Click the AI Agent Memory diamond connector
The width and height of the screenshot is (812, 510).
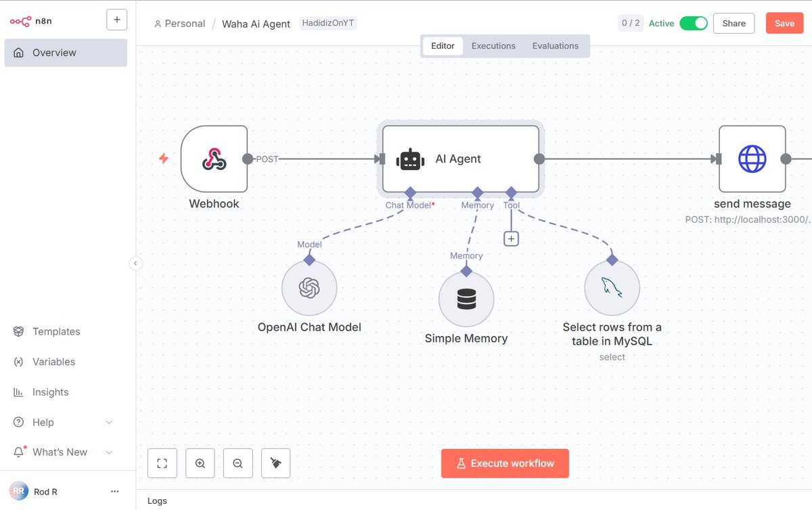point(478,192)
